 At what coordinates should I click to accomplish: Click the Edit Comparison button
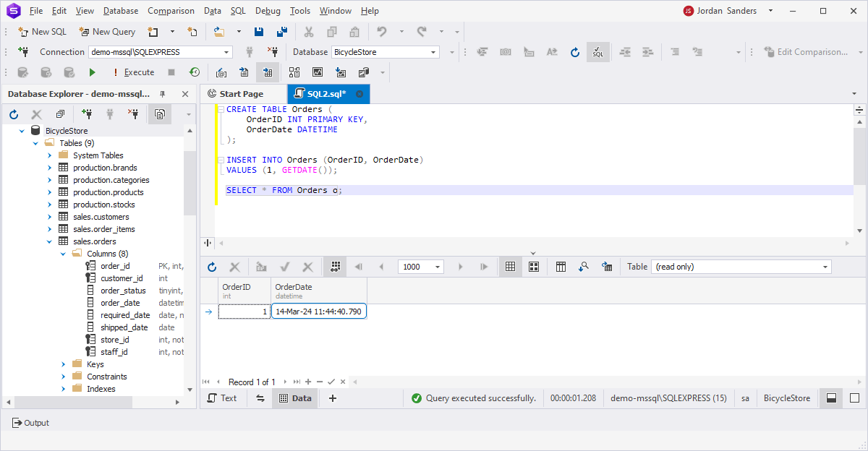pos(807,52)
